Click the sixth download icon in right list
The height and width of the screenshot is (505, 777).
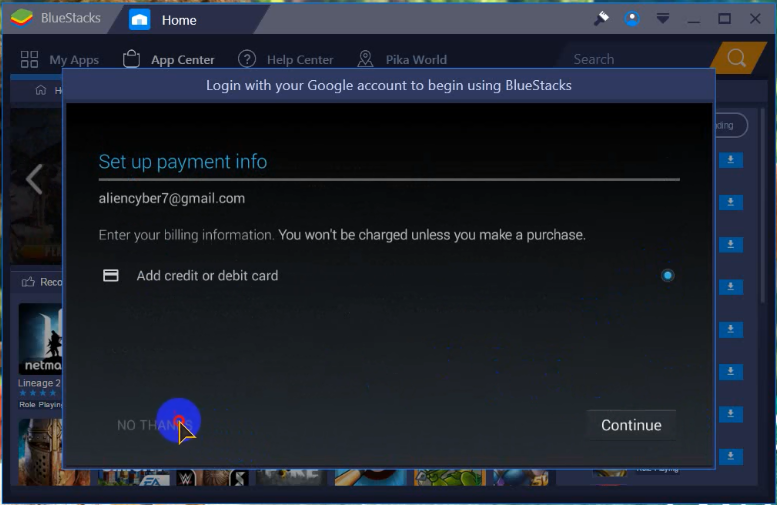[x=730, y=372]
